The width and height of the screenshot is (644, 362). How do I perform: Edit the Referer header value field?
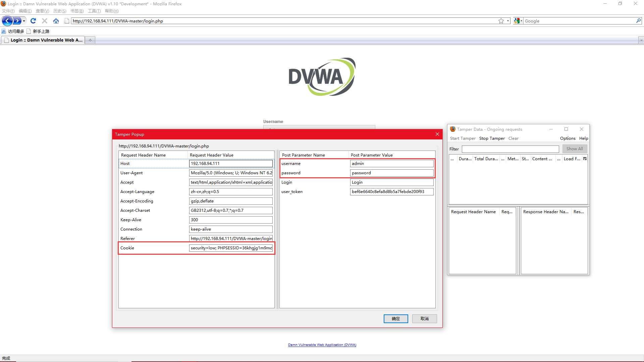point(231,239)
